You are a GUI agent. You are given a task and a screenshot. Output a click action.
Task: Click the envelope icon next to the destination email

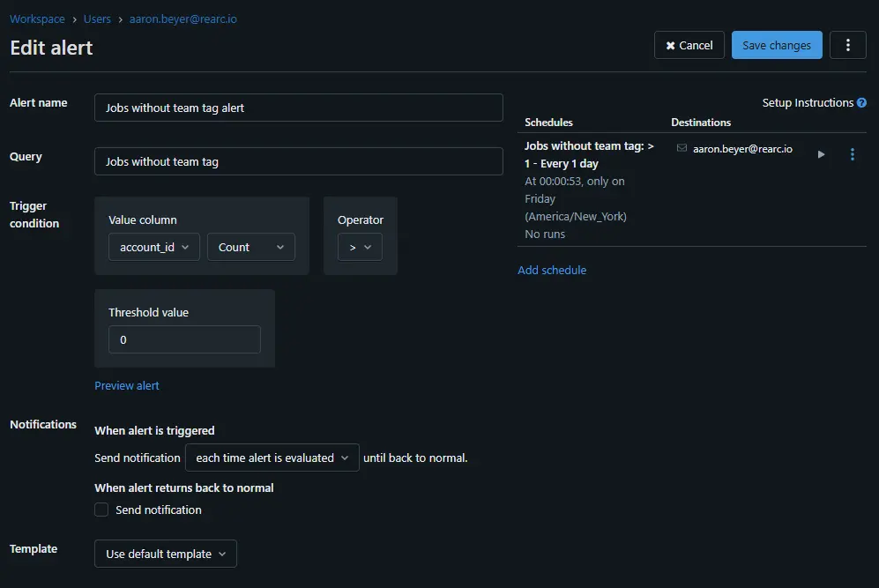[x=682, y=149]
